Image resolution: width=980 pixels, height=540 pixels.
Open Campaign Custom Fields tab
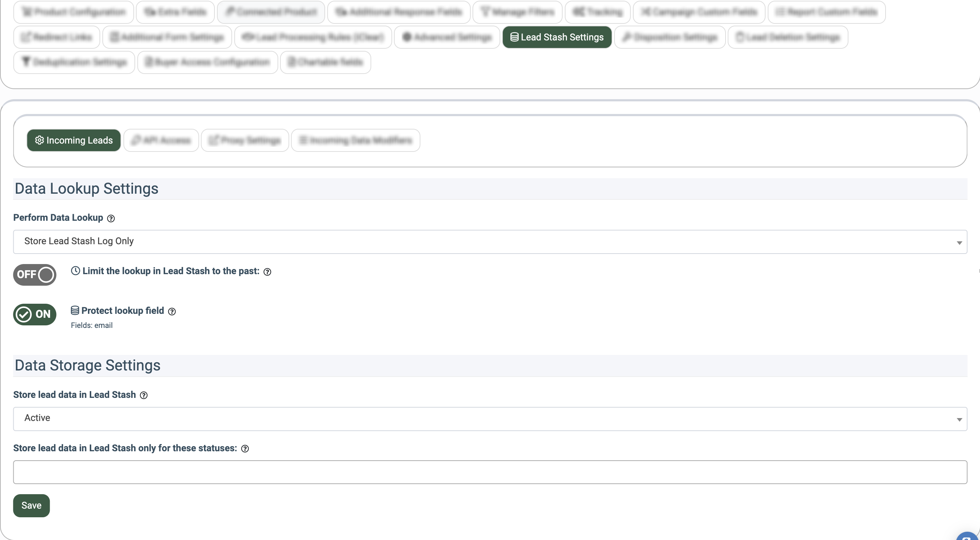click(x=699, y=12)
